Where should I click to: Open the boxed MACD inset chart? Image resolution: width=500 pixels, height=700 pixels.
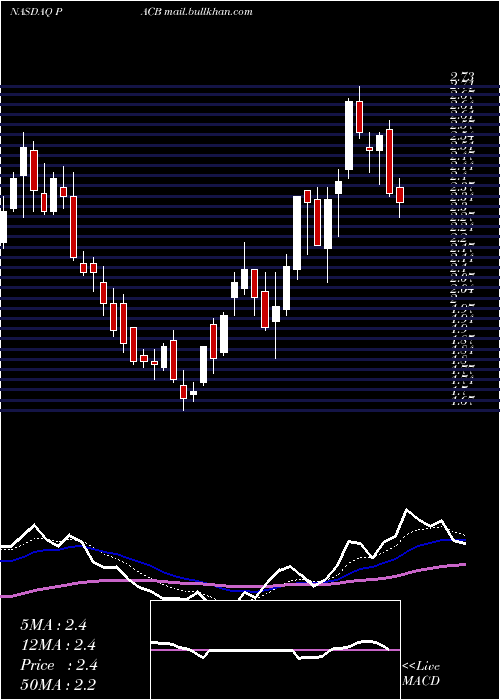[x=275, y=650]
